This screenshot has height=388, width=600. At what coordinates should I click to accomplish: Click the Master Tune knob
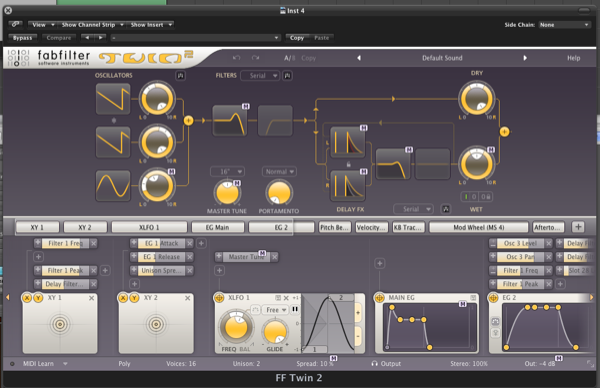(x=228, y=192)
